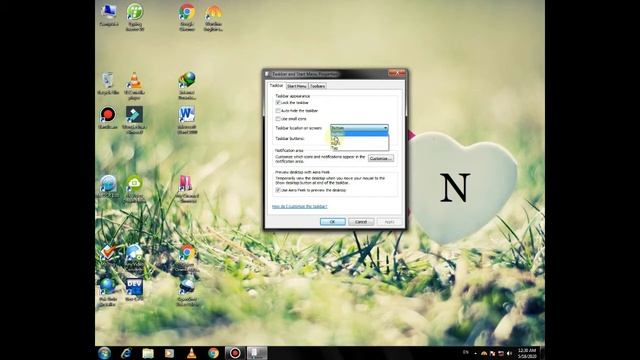This screenshot has width=640, height=360.
Task: Open the Recycle Bin desktop icon
Action: 108,84
